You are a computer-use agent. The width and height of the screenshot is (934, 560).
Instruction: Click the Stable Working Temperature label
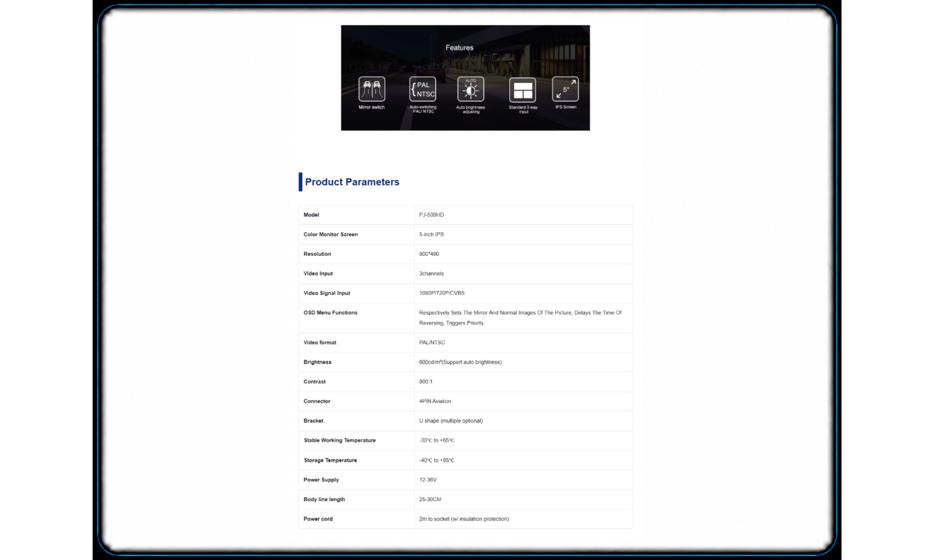point(339,441)
